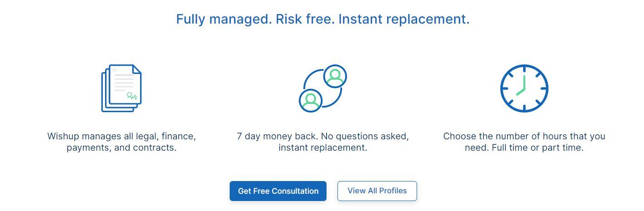
Task: Click the stacked contract documents icon
Action: (121, 88)
